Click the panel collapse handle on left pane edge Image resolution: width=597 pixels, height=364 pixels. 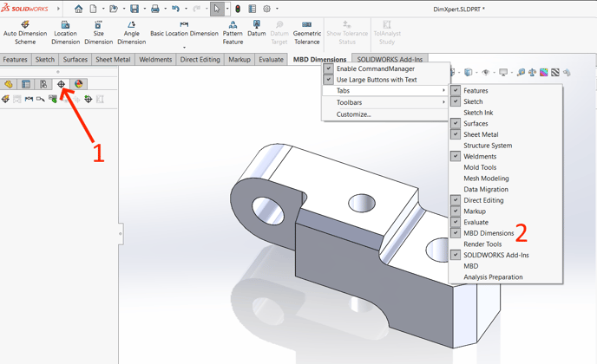pos(121,233)
